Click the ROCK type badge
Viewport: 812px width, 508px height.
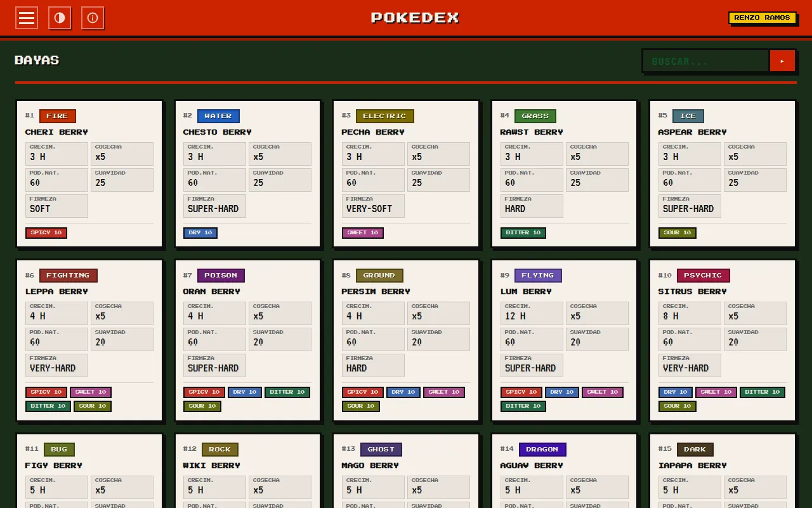tap(220, 450)
